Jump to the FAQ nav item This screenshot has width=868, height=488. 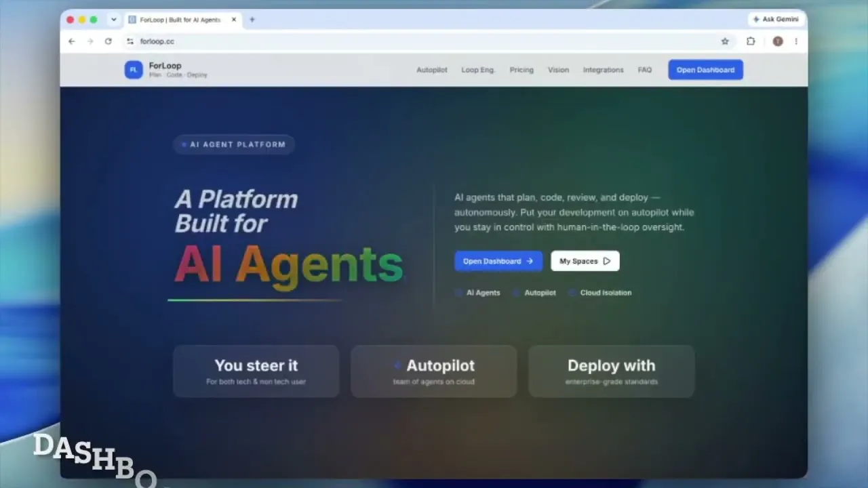tap(645, 70)
